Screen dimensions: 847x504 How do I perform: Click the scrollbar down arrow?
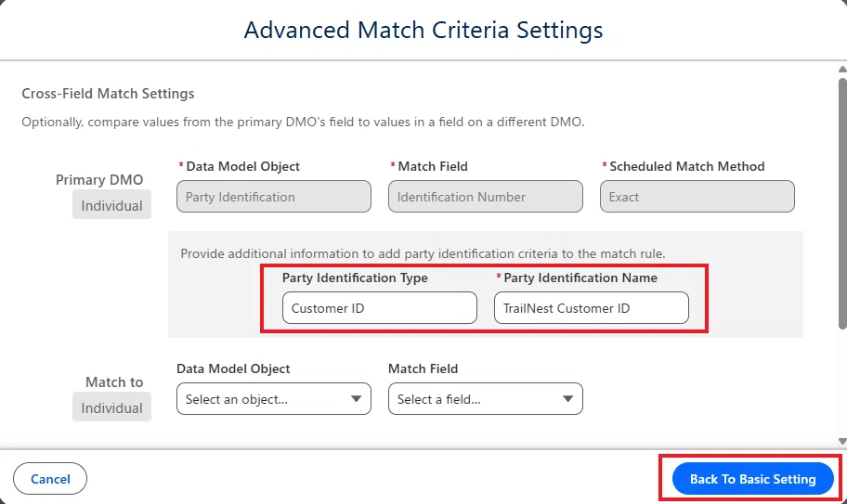tap(842, 442)
